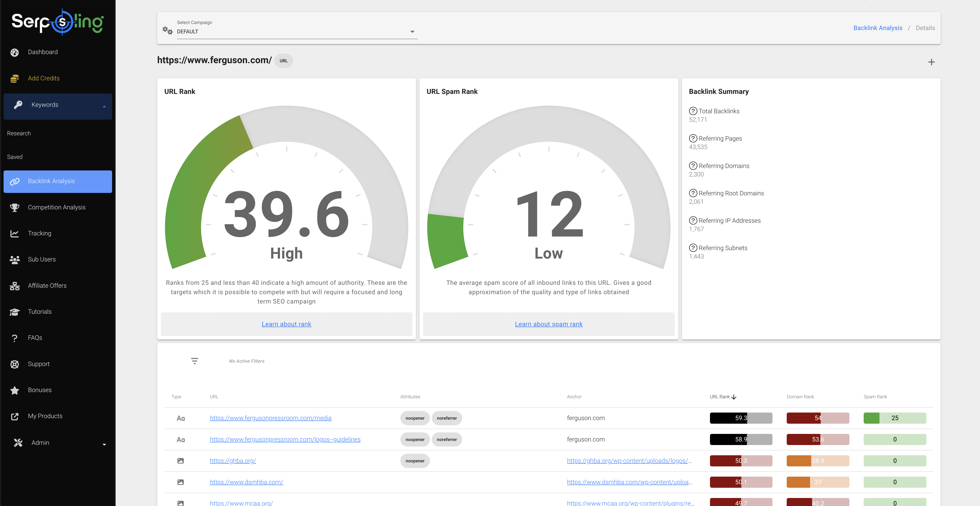
Task: Click the Admin tools icon
Action: tap(18, 442)
